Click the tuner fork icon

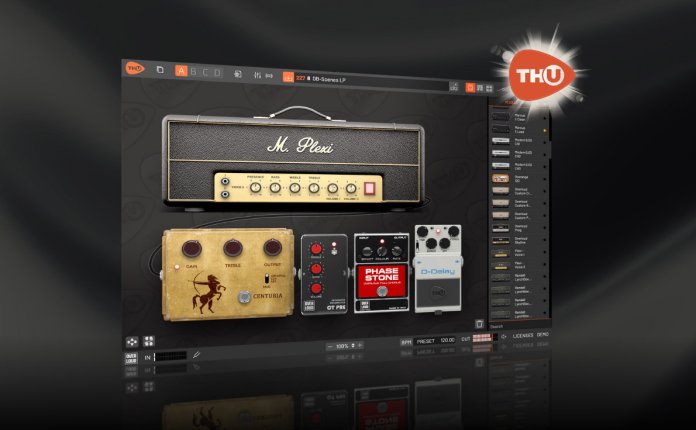[x=197, y=353]
